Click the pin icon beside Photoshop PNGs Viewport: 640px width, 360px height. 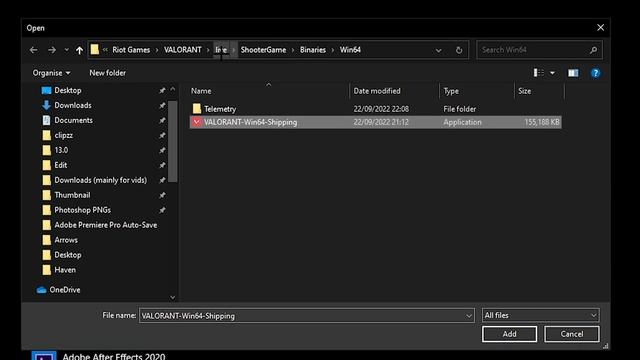[x=162, y=210]
